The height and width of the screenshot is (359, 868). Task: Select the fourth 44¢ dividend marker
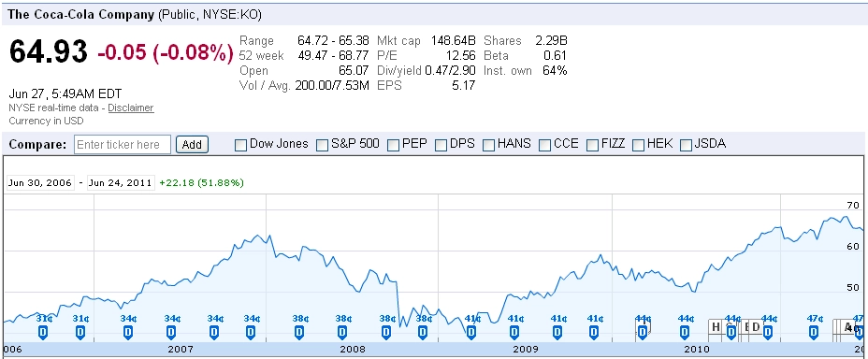coord(767,333)
